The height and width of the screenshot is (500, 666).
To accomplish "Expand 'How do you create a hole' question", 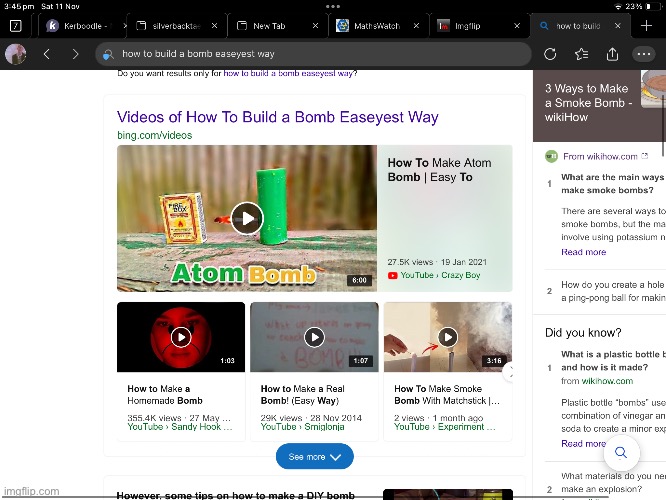I will click(x=612, y=291).
